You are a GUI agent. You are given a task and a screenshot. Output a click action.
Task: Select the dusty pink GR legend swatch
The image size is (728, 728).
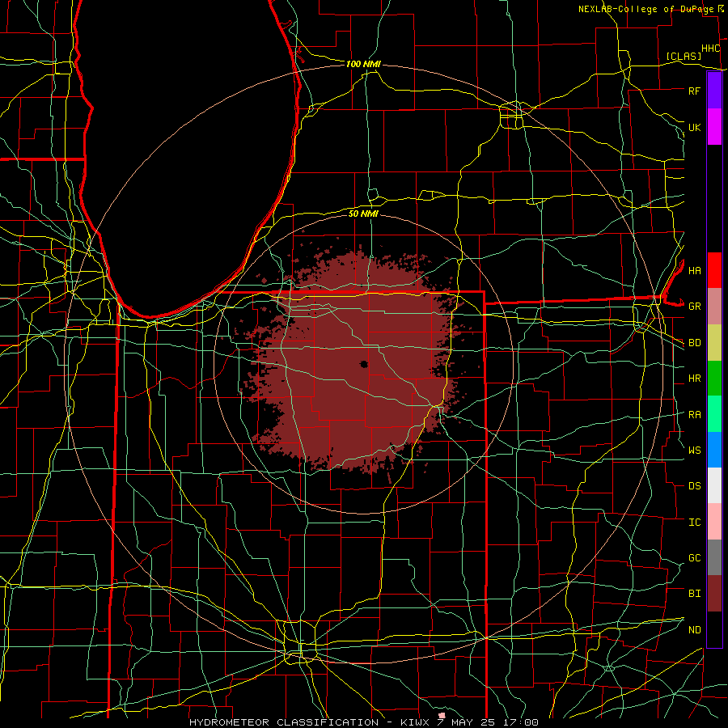click(x=714, y=307)
